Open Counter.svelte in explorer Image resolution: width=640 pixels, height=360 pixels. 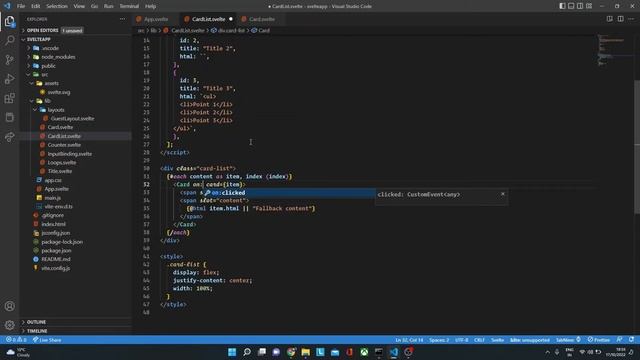[x=64, y=145]
